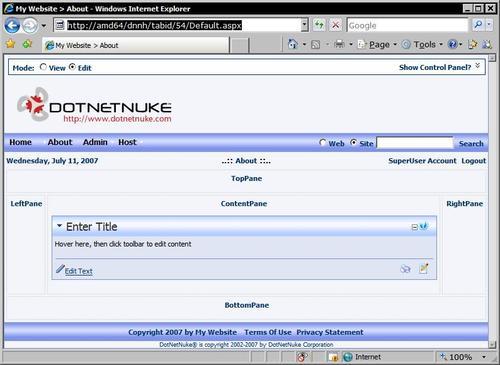Click the Logout link
Image resolution: width=500 pixels, height=365 pixels.
(x=474, y=161)
